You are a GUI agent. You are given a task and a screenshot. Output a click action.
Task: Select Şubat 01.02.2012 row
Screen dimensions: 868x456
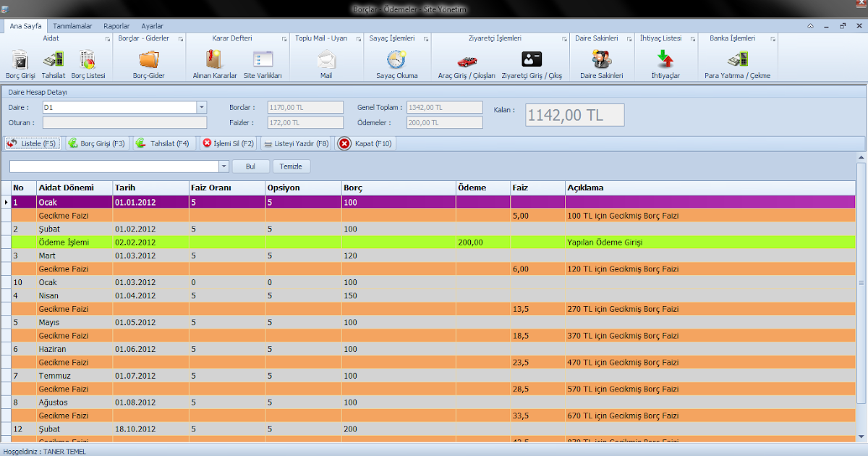(x=433, y=229)
